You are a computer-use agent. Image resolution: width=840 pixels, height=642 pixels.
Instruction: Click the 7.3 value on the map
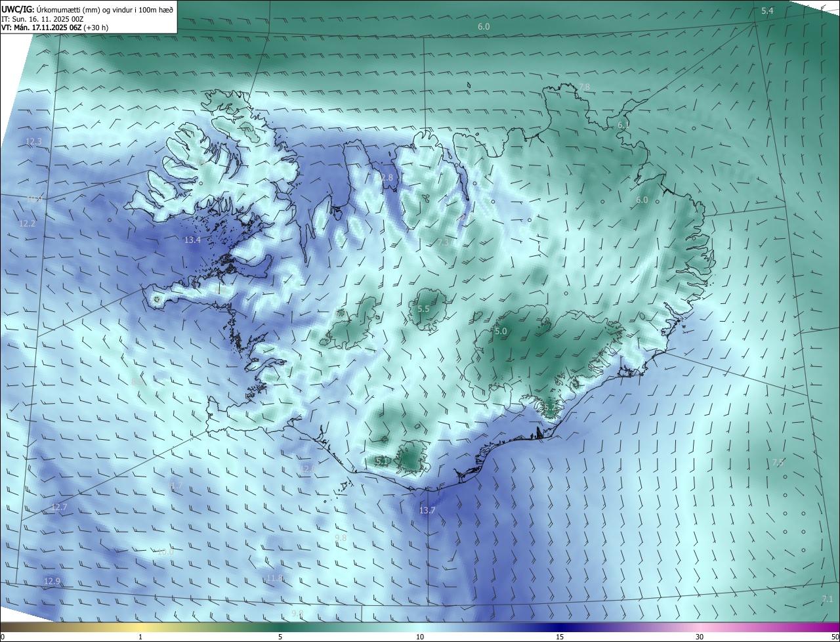tap(444, 242)
